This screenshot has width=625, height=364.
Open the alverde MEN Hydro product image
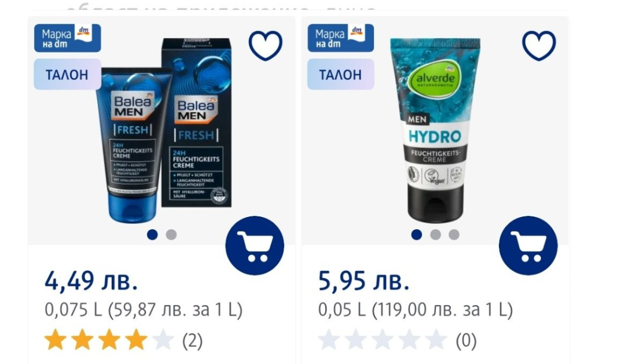point(435,130)
